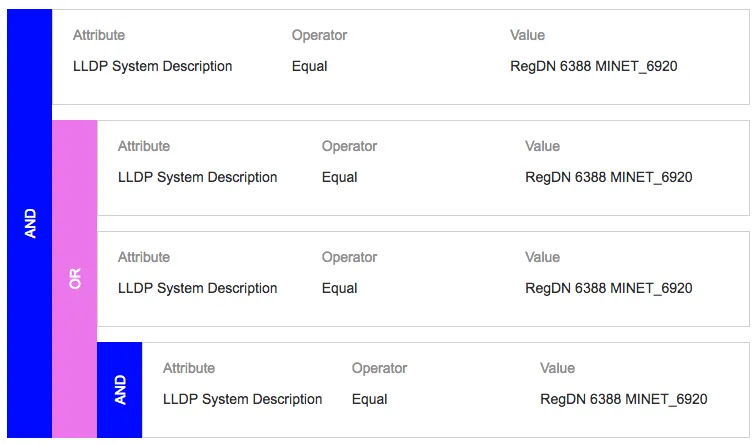Screen dimensions: 755x445
Task: Click the Value header in nested AND row
Action: [x=557, y=368]
